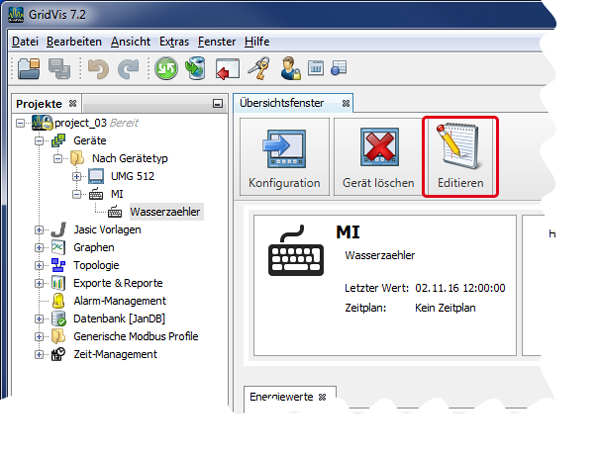Click the Gerät löschen button

click(x=378, y=157)
